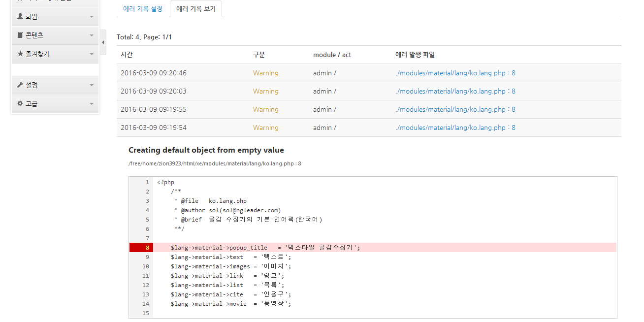The height and width of the screenshot is (322, 644).
Task: Open the error file link for 09:19:55
Action: (455, 109)
